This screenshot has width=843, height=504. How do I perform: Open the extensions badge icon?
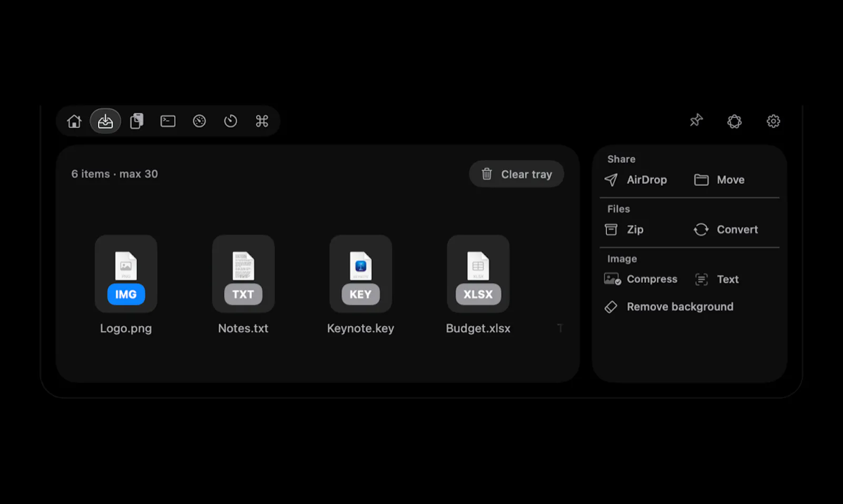734,122
